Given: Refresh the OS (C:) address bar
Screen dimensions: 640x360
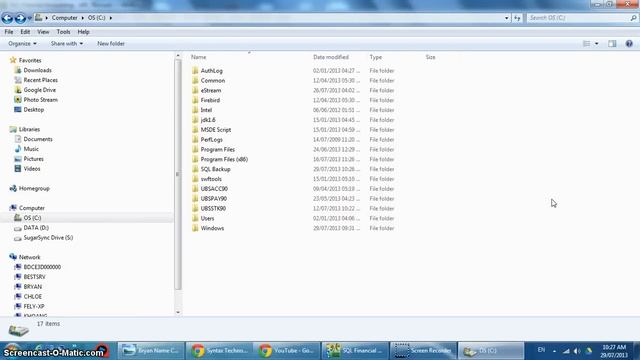Looking at the screenshot, I should (x=517, y=18).
